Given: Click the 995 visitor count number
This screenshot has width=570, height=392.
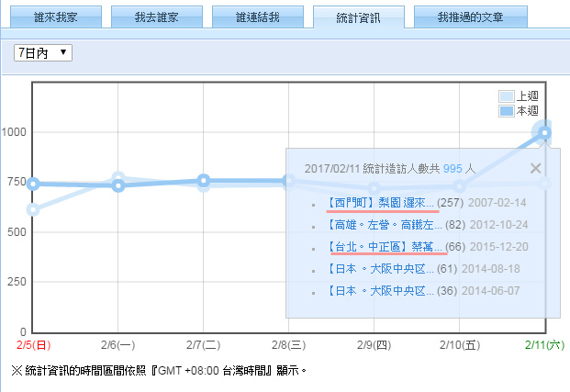Looking at the screenshot, I should point(453,169).
